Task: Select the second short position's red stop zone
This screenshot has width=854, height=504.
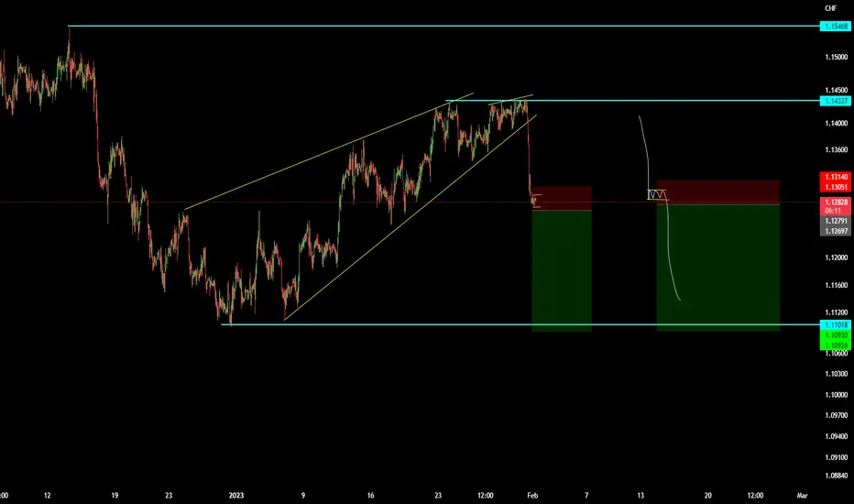Action: 717,192
